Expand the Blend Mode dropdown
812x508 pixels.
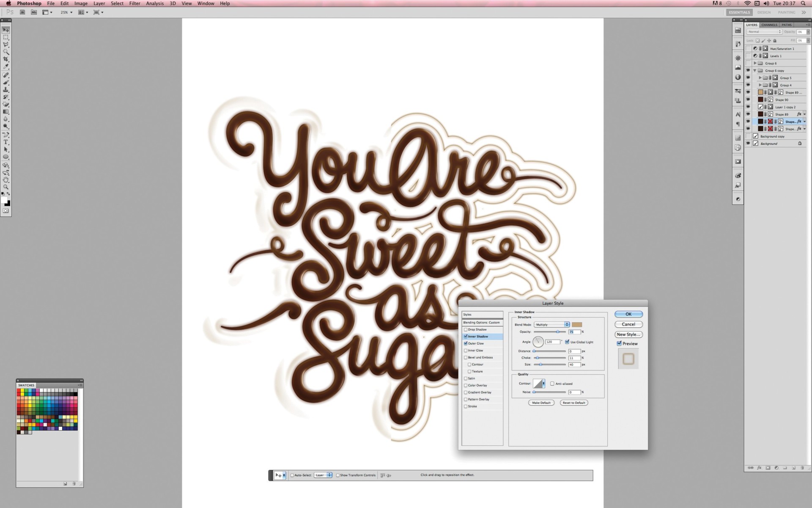(566, 324)
